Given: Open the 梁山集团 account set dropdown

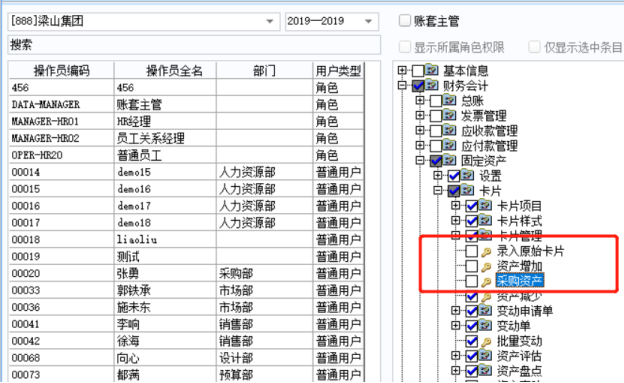Looking at the screenshot, I should 269,21.
